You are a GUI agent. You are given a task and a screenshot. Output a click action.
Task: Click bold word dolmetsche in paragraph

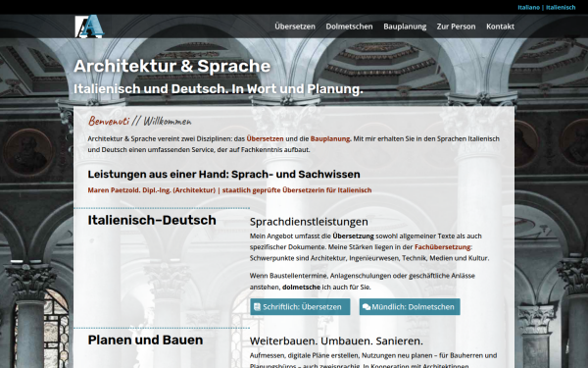301,287
